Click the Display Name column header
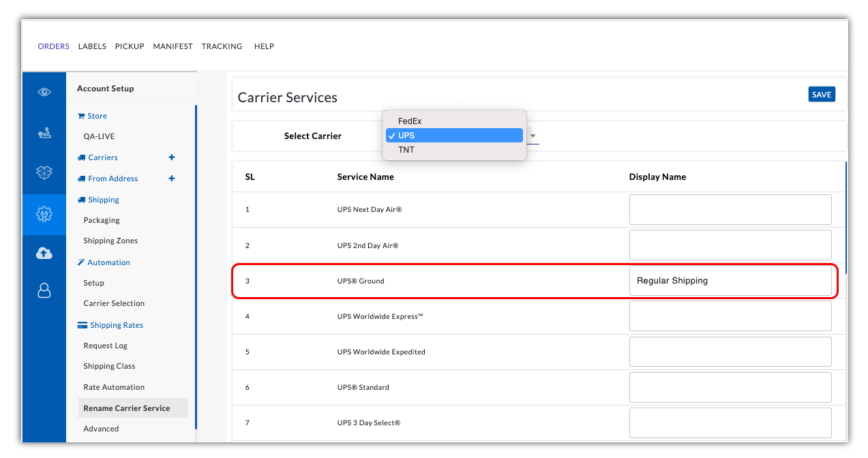This screenshot has width=868, height=458. [x=657, y=177]
